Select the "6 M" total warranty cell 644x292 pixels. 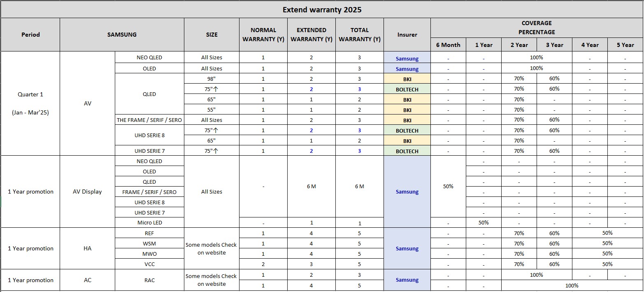coord(360,187)
